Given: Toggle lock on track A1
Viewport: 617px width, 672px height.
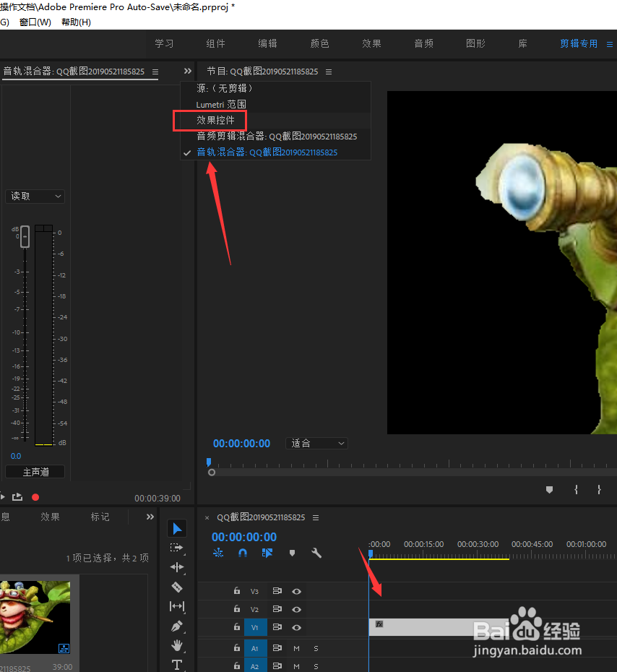Looking at the screenshot, I should click(237, 647).
